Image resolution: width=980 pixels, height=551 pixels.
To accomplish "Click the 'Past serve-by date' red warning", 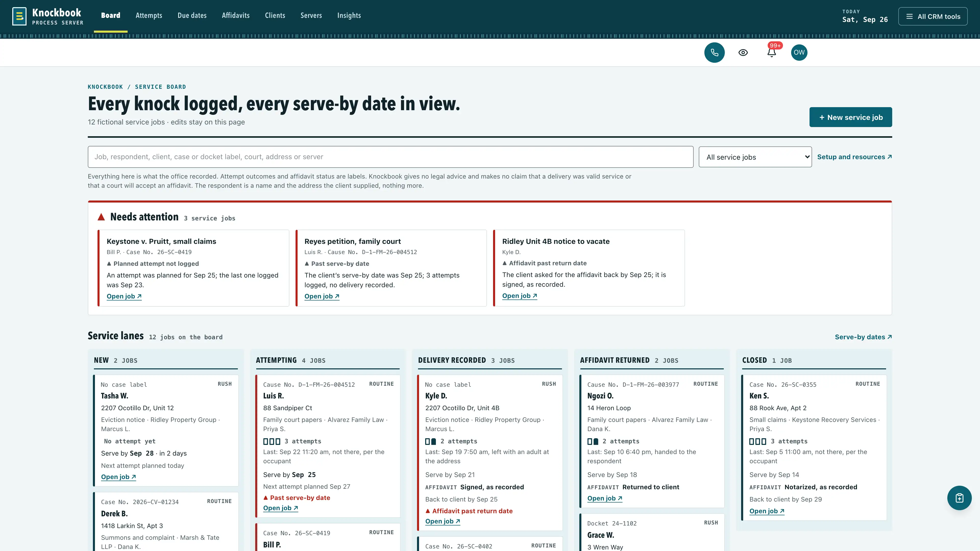I will pyautogui.click(x=297, y=498).
